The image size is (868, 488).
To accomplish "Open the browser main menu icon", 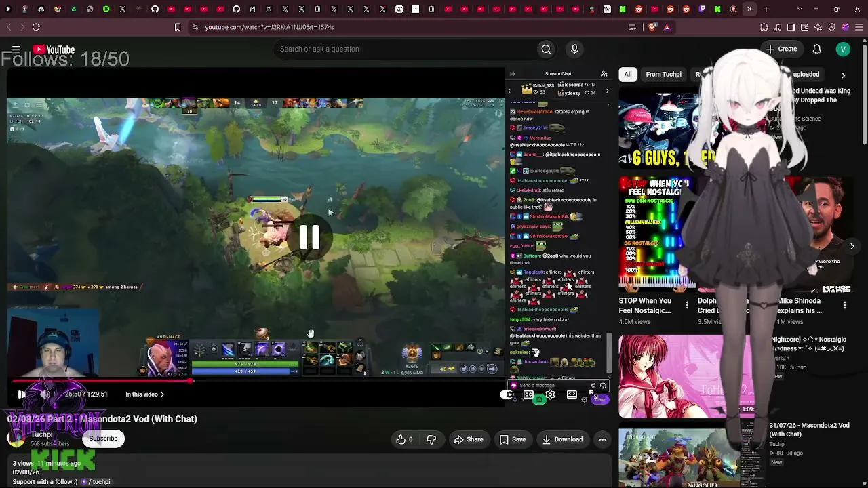I will coord(858,27).
